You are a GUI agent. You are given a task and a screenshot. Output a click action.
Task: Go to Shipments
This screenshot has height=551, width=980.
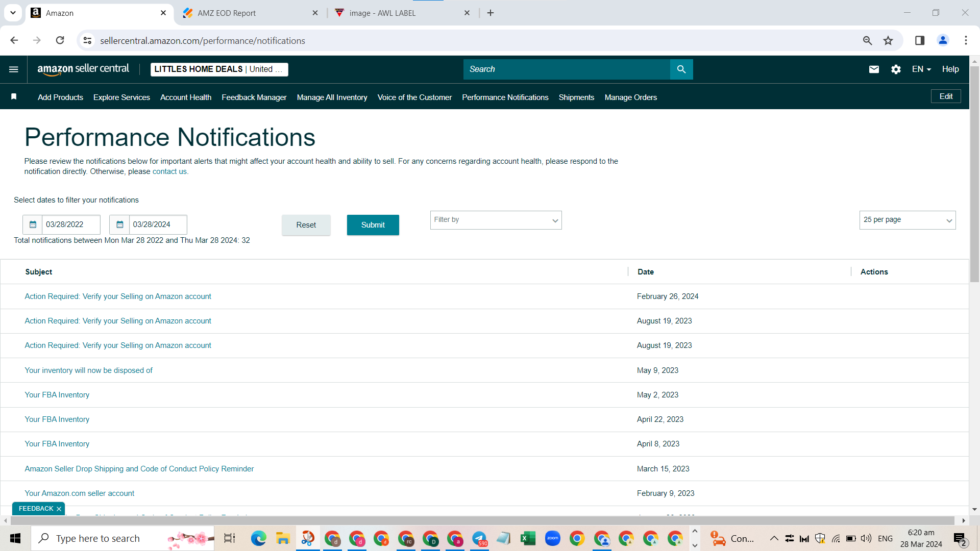click(576, 97)
